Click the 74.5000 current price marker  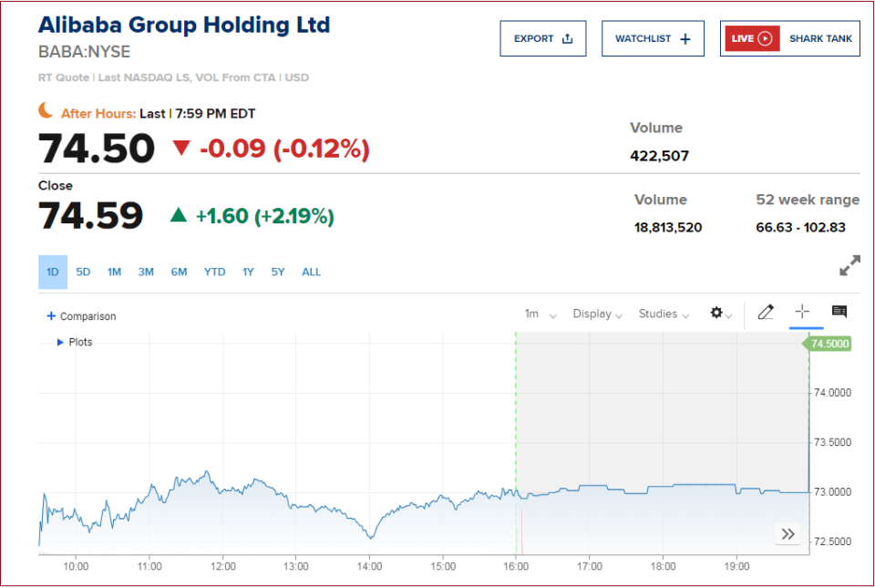pyautogui.click(x=829, y=344)
